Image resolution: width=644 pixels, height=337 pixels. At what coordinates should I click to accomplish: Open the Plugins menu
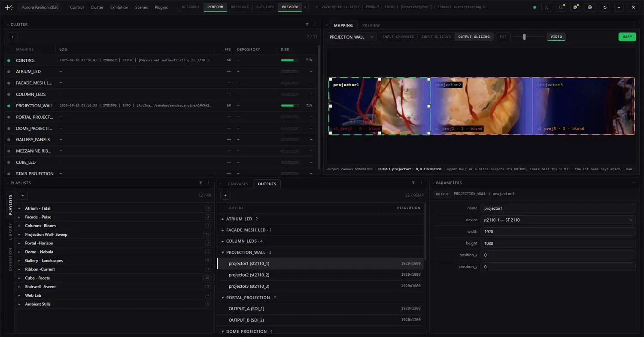pos(161,7)
